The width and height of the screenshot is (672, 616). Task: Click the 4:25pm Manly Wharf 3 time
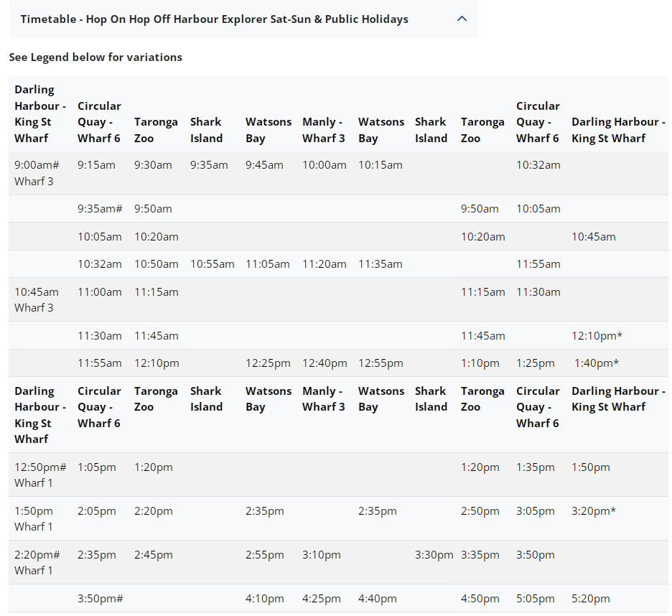pos(321,599)
